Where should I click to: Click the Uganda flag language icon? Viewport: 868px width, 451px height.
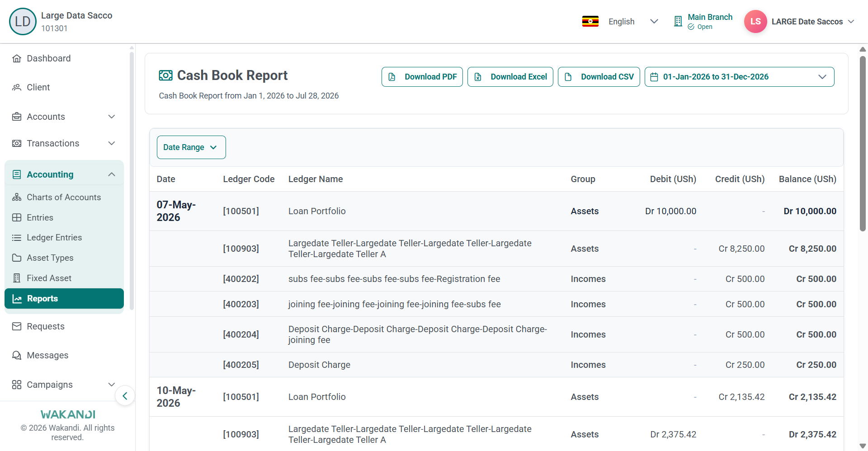point(590,21)
